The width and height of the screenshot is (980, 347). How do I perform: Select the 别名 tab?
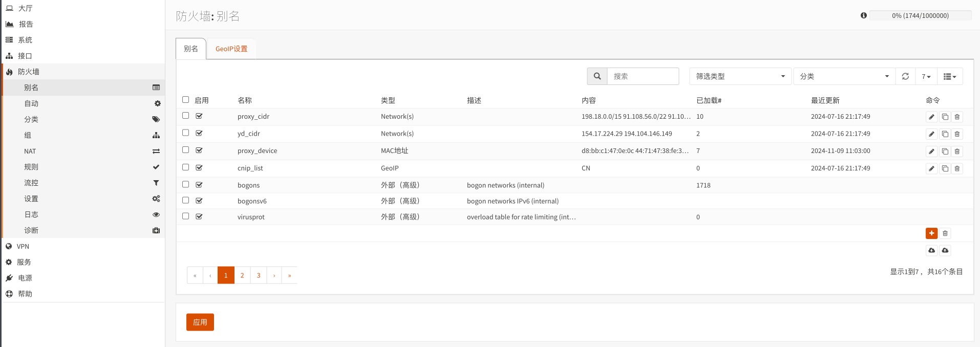[x=191, y=49]
